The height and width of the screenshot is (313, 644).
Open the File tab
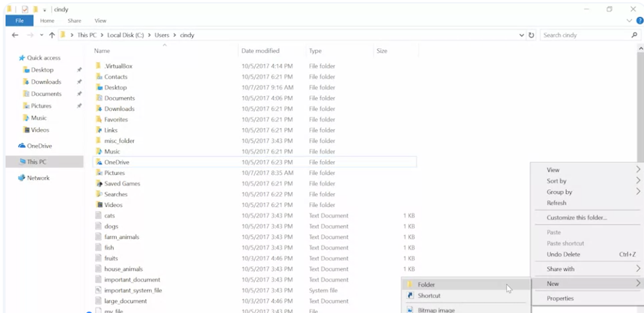(19, 21)
